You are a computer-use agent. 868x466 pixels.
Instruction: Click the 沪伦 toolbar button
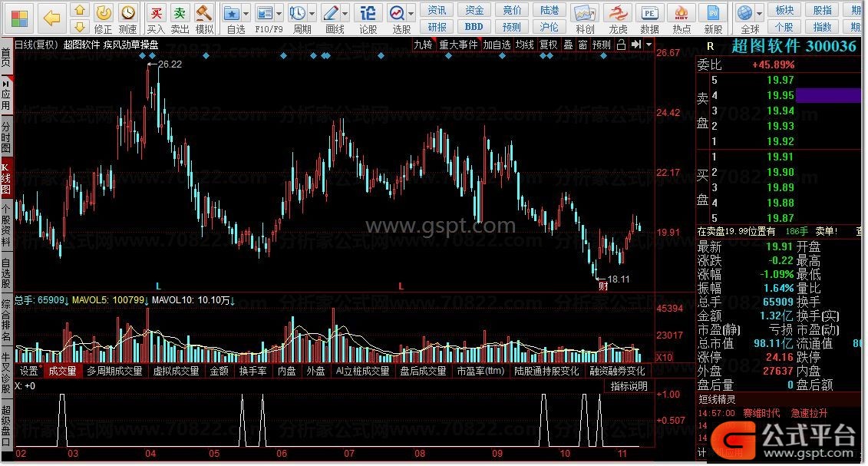(550, 27)
